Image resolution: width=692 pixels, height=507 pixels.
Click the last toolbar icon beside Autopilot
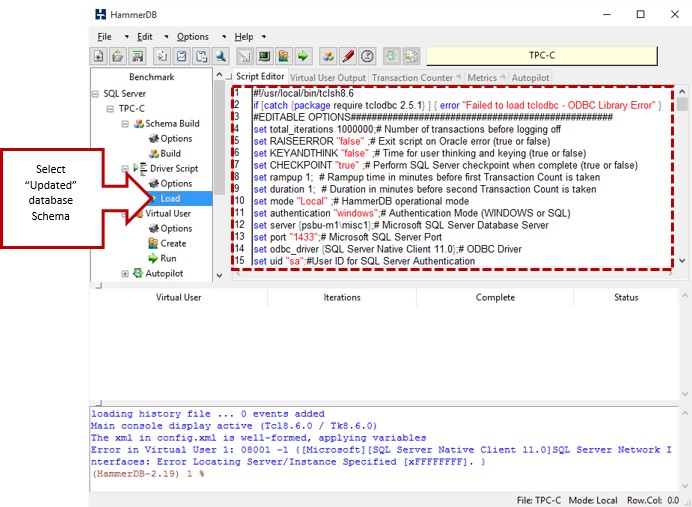pos(411,56)
